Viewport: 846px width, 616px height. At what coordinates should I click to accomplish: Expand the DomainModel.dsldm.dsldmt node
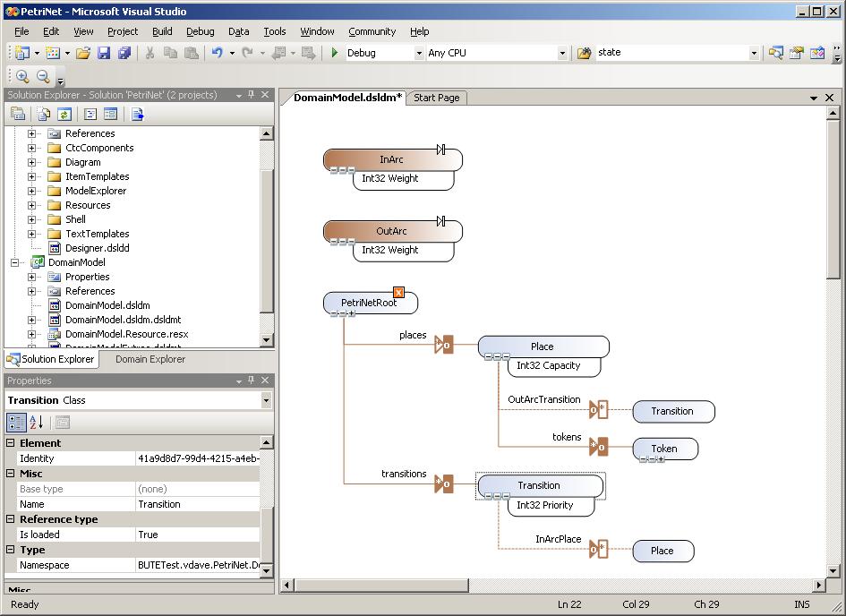tap(31, 320)
